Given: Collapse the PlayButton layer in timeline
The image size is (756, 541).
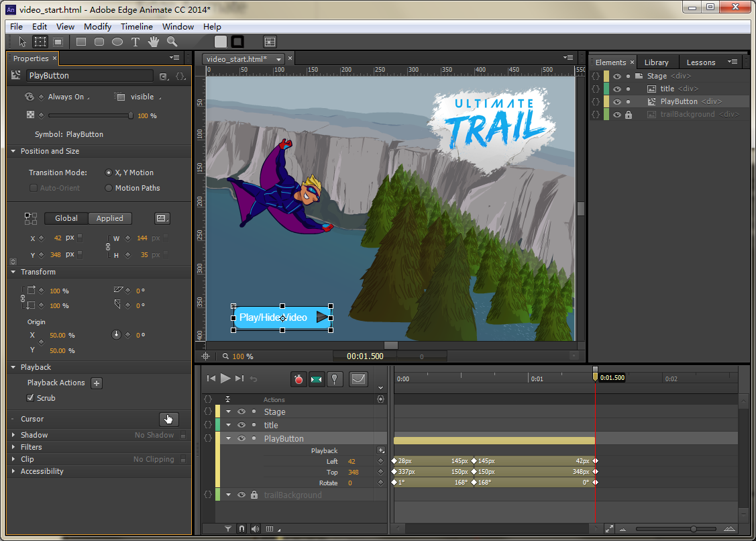Looking at the screenshot, I should coord(229,439).
